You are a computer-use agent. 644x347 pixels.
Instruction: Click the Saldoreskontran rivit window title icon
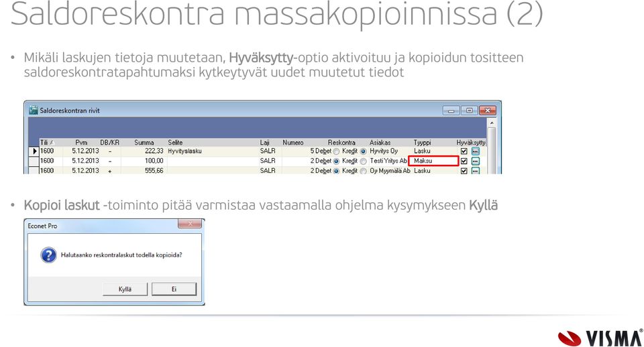34,110
